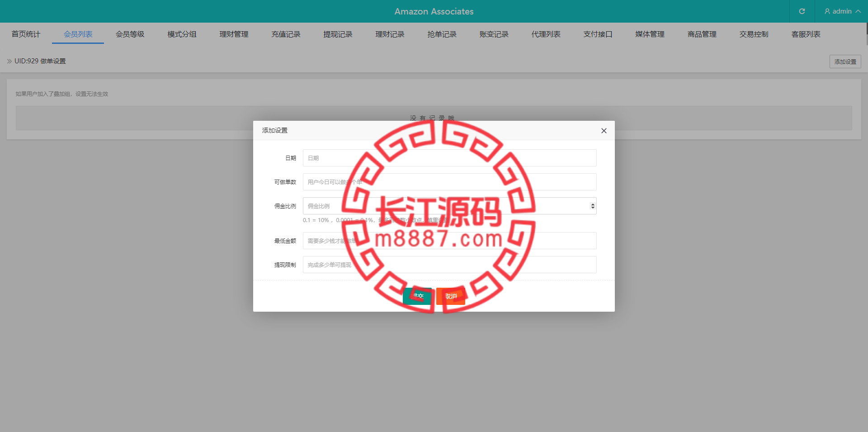Screen dimensions: 868x432
Task: Select the 代理列表 tab
Action: pyautogui.click(x=546, y=34)
